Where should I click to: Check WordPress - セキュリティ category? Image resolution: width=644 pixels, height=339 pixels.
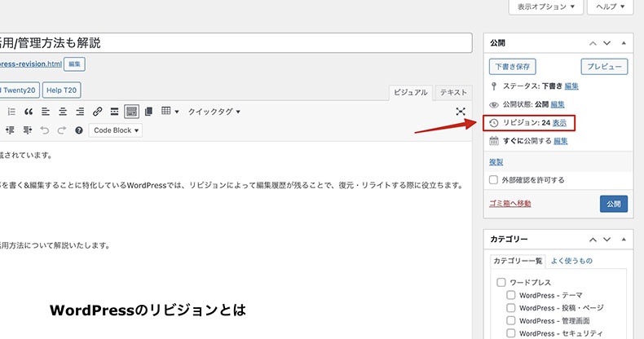(x=510, y=333)
